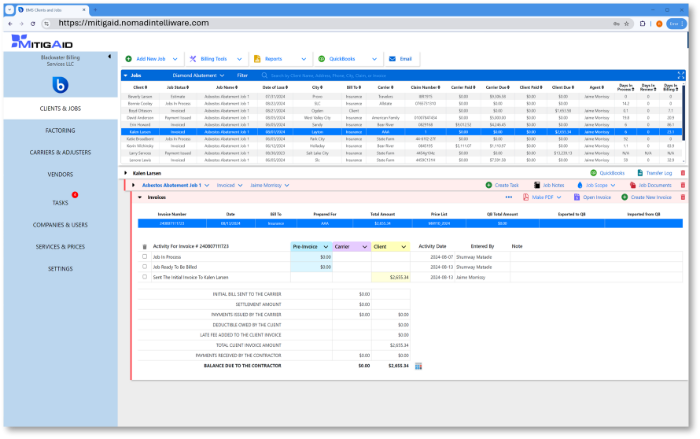This screenshot has height=439, width=700.
Task: Click the trash icon beside Activity For Invoice
Action: (144, 246)
